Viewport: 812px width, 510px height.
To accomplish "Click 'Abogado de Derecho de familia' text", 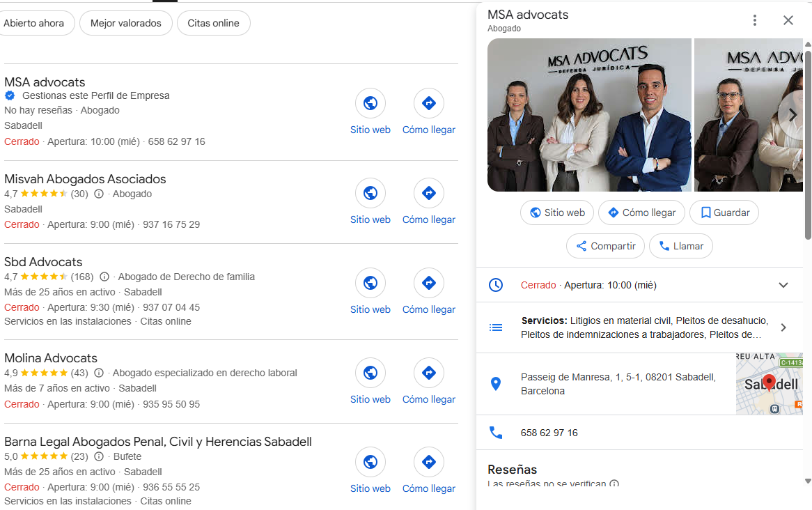I will click(187, 277).
